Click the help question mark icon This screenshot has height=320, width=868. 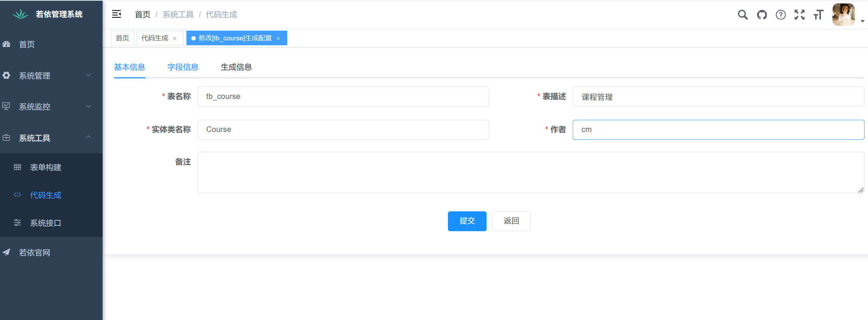tap(781, 15)
